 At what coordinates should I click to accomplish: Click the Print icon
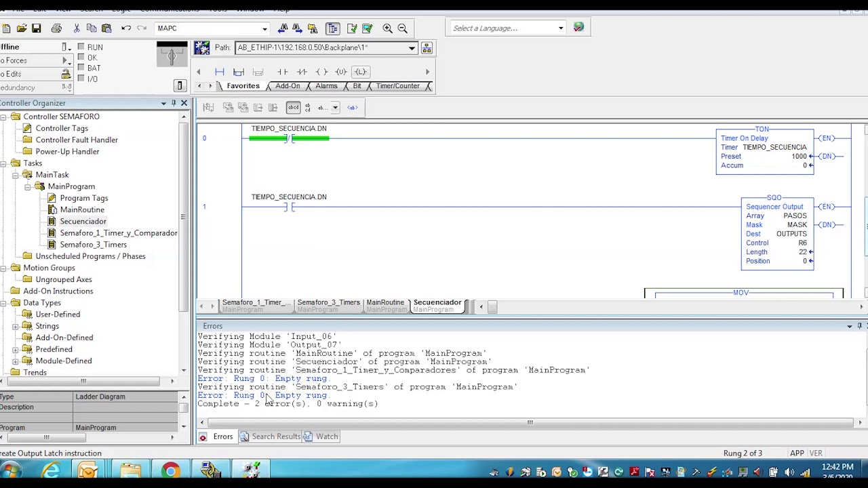(x=56, y=28)
